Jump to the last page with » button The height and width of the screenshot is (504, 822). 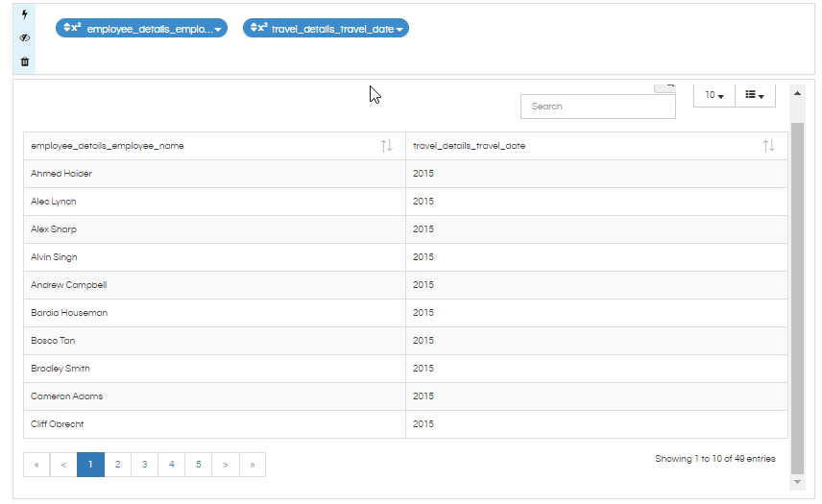point(253,465)
